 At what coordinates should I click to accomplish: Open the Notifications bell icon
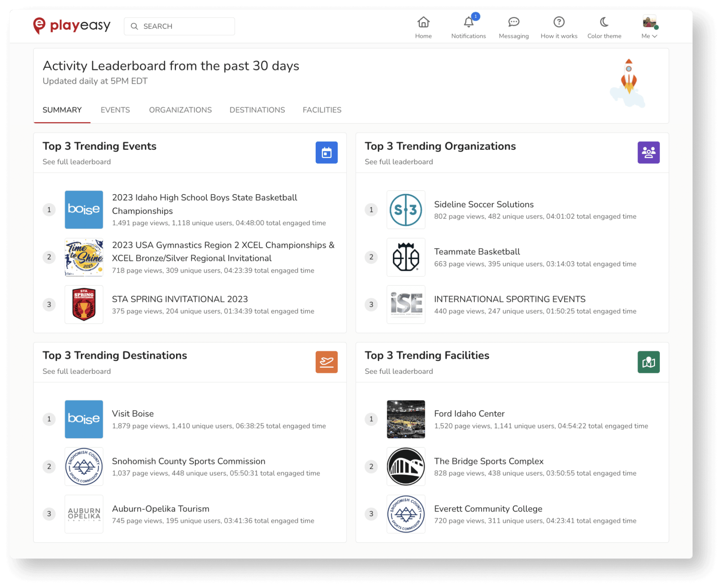click(x=468, y=23)
